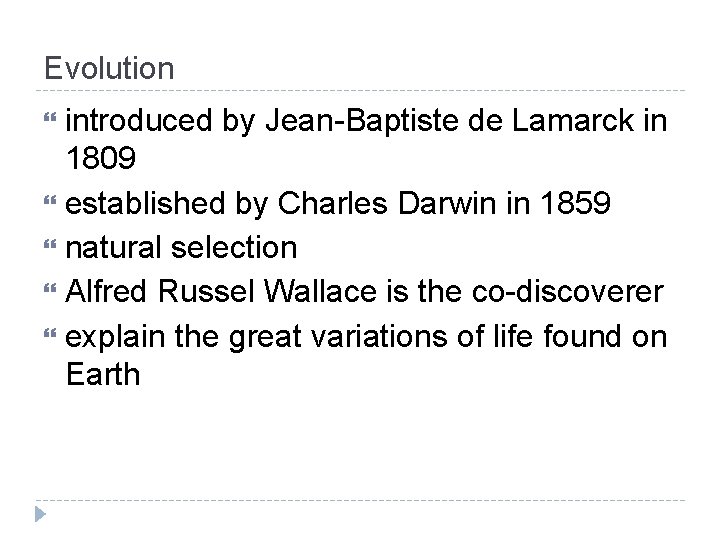Click the bullet icon before 'Alfred Russel Wallace'
Image resolution: width=720 pixels, height=540 pixels.
point(50,288)
